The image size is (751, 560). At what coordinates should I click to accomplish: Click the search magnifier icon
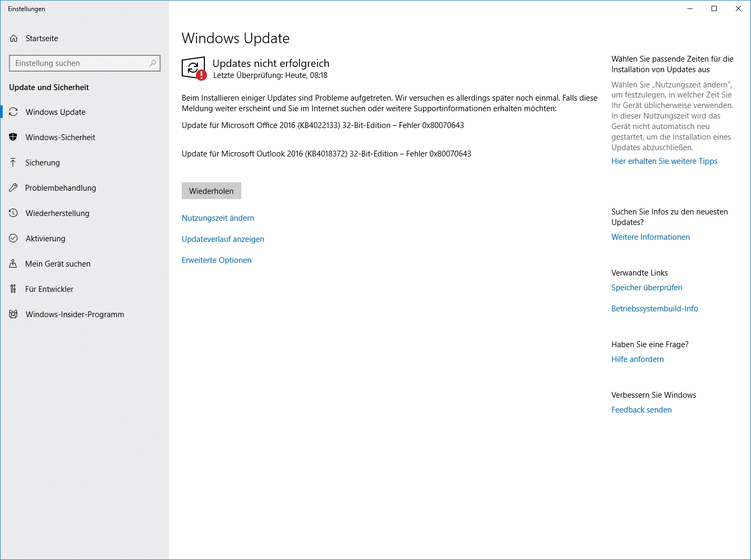point(153,63)
